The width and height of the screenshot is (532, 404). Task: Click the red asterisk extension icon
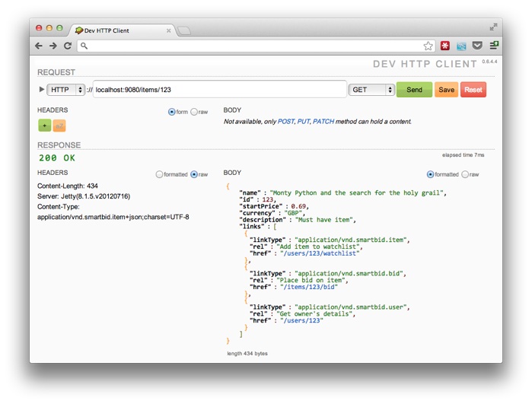click(445, 46)
